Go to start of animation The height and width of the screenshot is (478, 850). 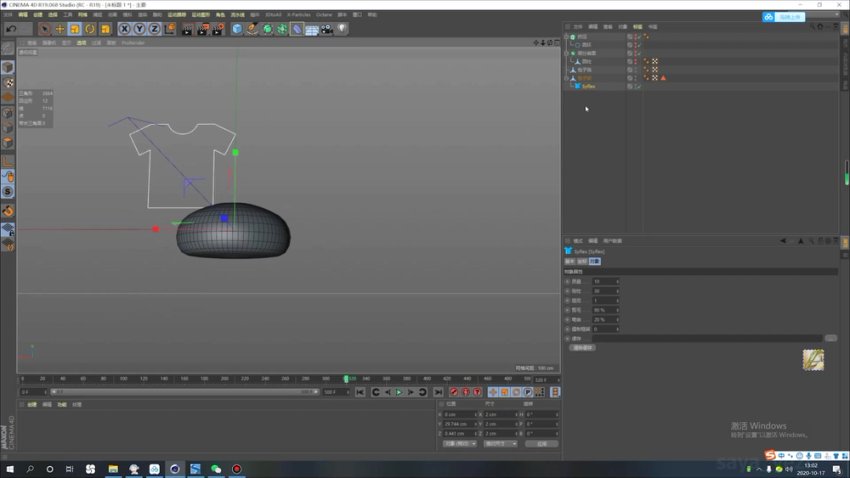click(360, 392)
